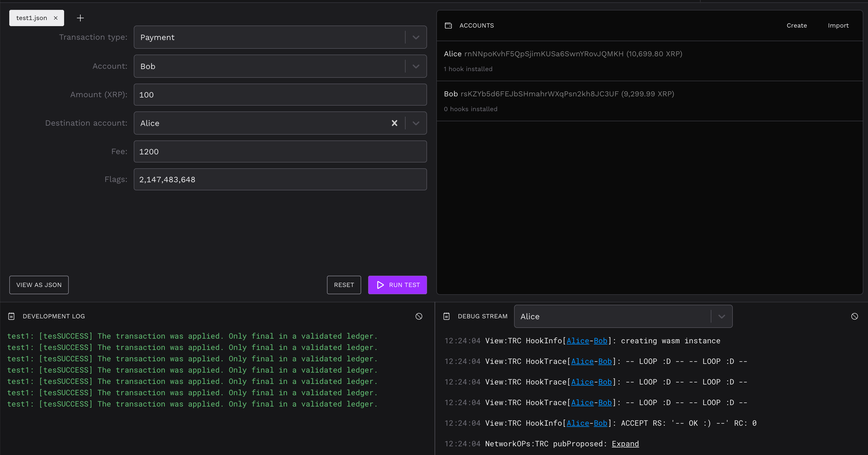The height and width of the screenshot is (455, 868).
Task: Click the Accounts wallet icon
Action: (x=448, y=26)
